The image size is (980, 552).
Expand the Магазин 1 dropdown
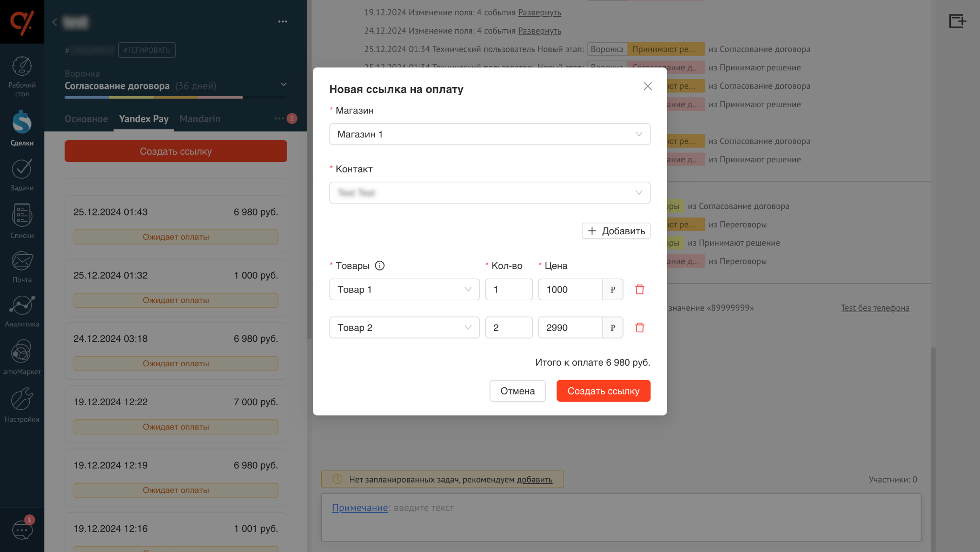(490, 135)
